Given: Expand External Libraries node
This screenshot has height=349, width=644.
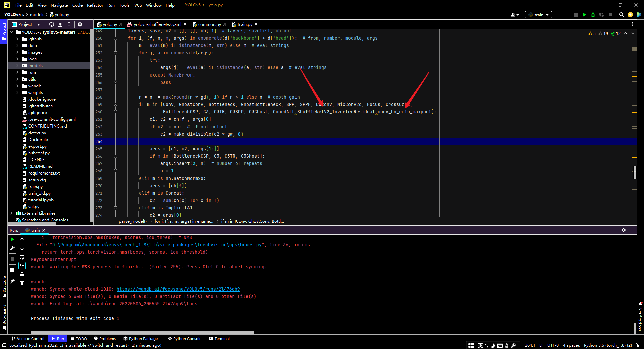Looking at the screenshot, I should [x=11, y=213].
